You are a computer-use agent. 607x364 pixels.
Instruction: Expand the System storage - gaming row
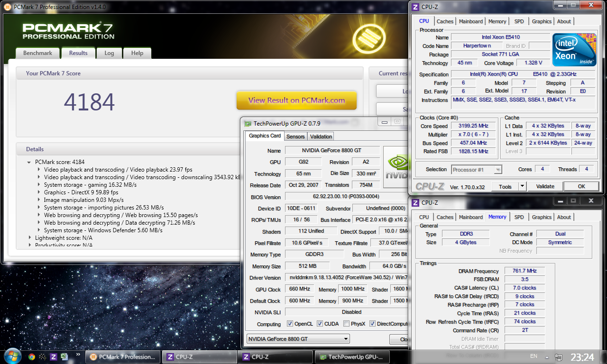tap(39, 185)
